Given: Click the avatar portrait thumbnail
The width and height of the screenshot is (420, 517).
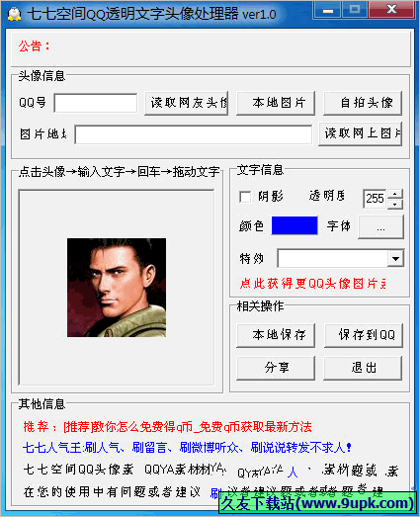Looking at the screenshot, I should 117,288.
